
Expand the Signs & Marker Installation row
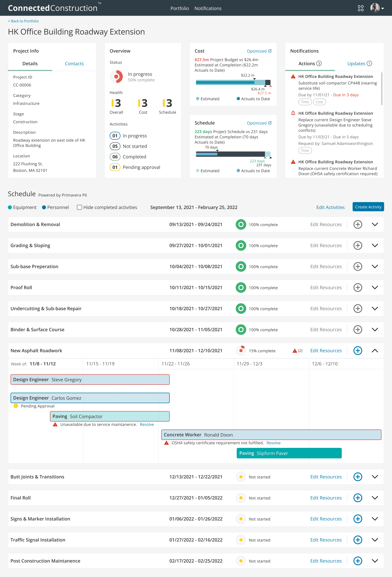(x=375, y=519)
